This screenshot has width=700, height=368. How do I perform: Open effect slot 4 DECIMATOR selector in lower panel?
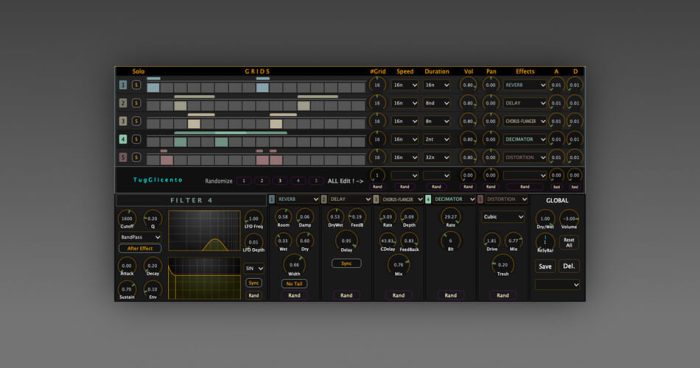tap(454, 199)
